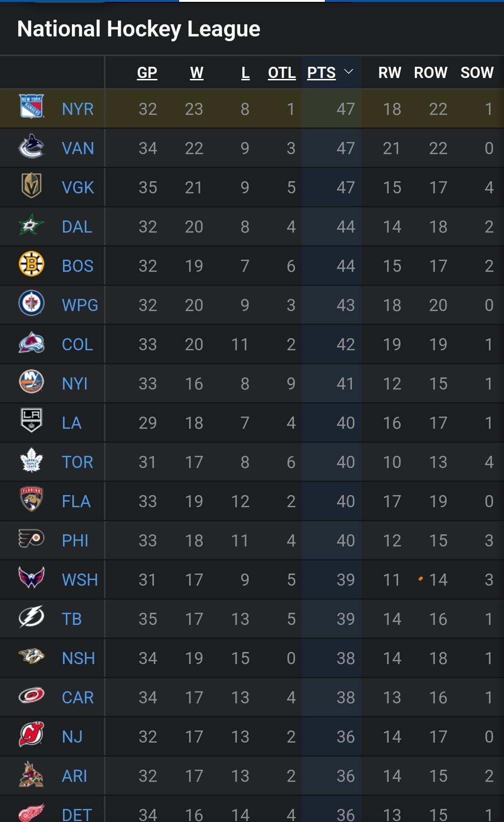Sort standings by L column
The width and height of the screenshot is (504, 822).
point(245,73)
